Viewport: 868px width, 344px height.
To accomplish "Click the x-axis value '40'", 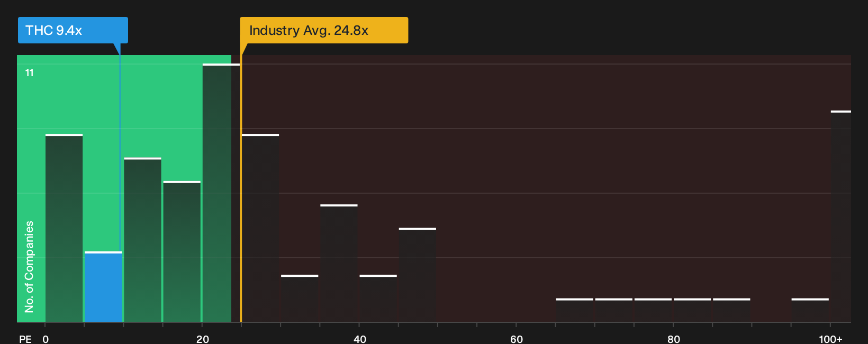I will tap(360, 339).
